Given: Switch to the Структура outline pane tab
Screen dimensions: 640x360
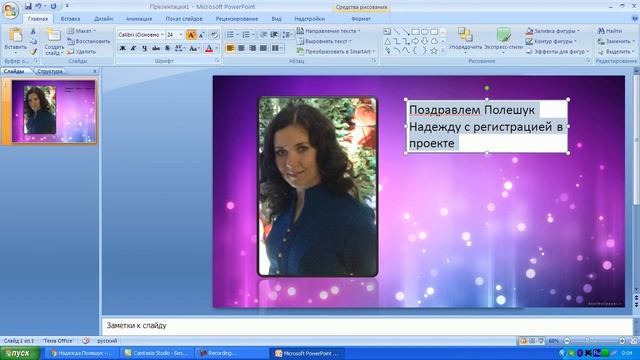Looking at the screenshot, I should [50, 71].
